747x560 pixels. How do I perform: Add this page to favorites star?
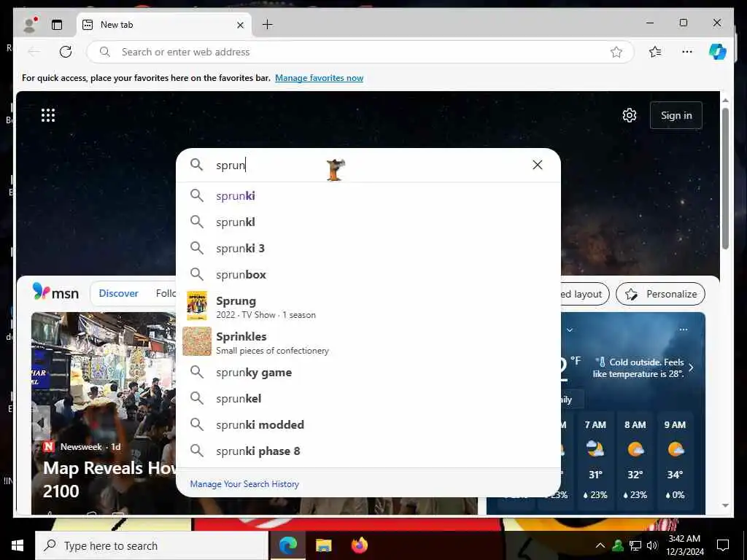pyautogui.click(x=616, y=52)
